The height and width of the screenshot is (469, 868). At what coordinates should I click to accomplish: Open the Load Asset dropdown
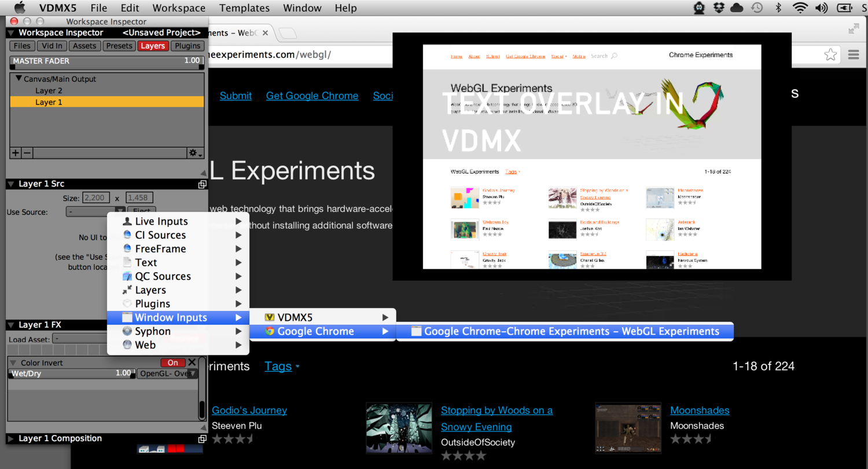click(79, 339)
